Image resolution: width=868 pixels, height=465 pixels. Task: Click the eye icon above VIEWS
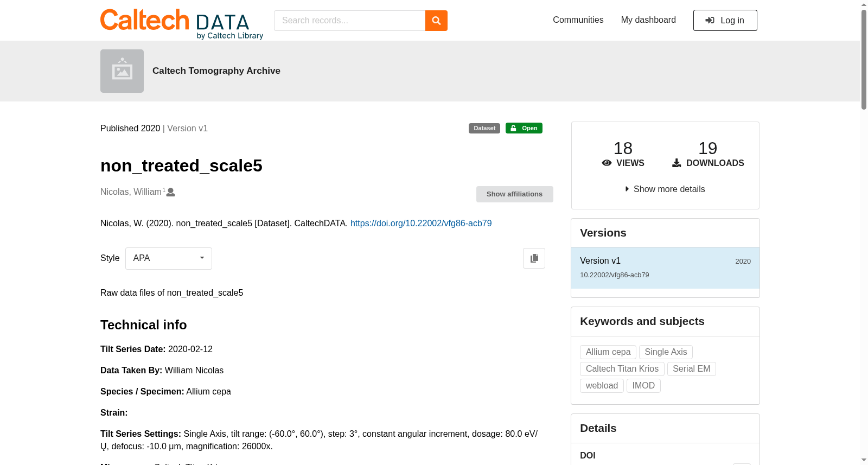pos(607,163)
